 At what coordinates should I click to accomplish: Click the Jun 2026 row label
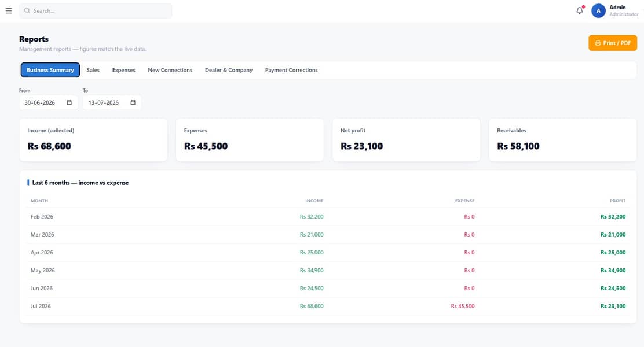(x=42, y=289)
